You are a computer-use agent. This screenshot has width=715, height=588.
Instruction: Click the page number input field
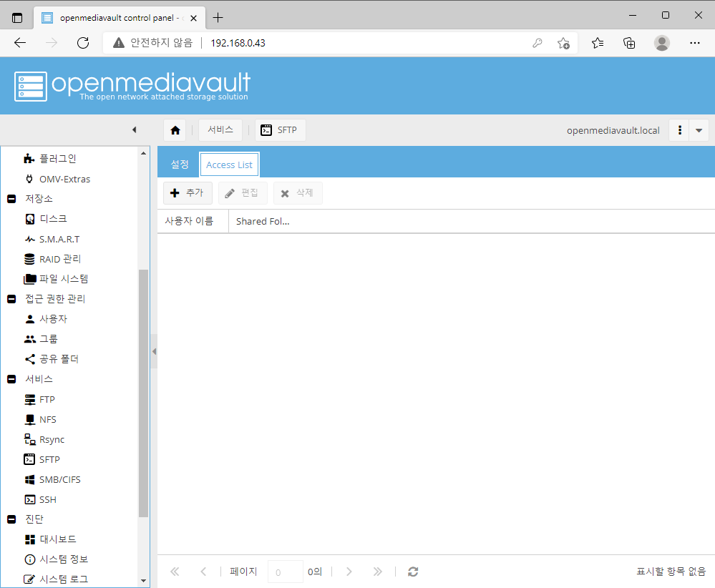[x=286, y=572]
